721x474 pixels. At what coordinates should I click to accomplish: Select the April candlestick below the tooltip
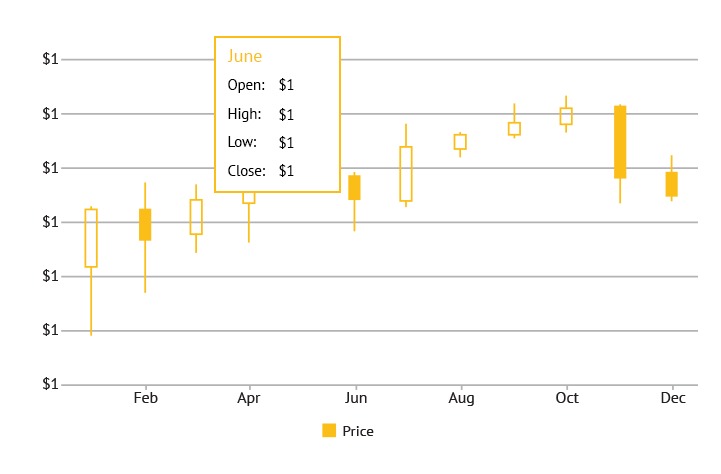pyautogui.click(x=249, y=198)
